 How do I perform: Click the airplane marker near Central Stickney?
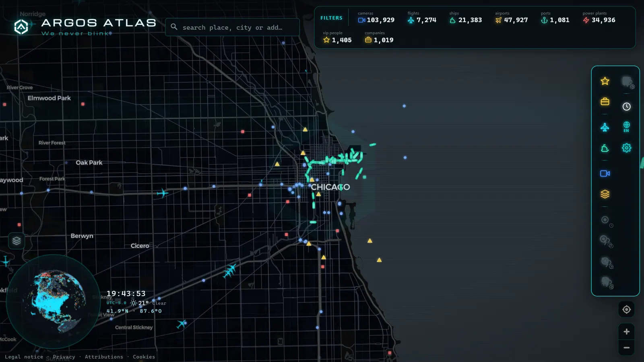click(x=182, y=323)
